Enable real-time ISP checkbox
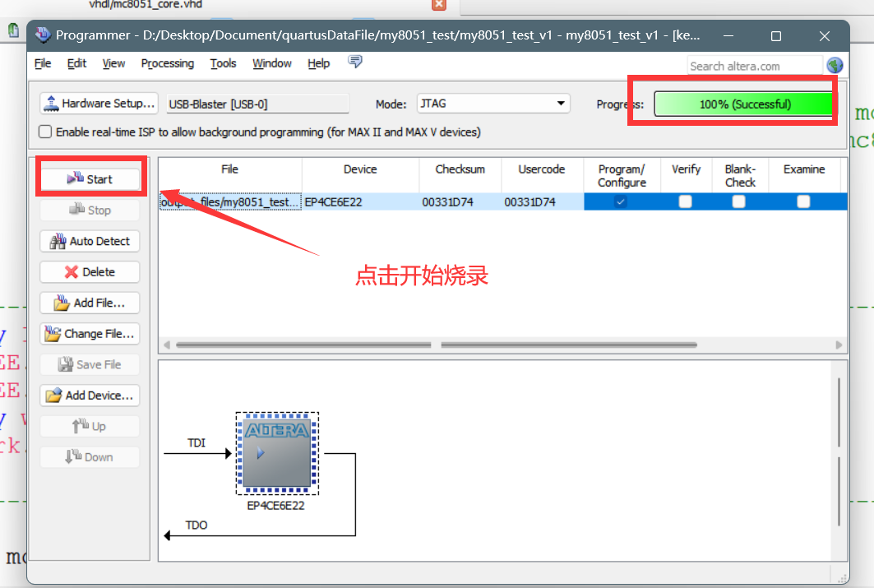The width and height of the screenshot is (874, 588). [x=45, y=132]
